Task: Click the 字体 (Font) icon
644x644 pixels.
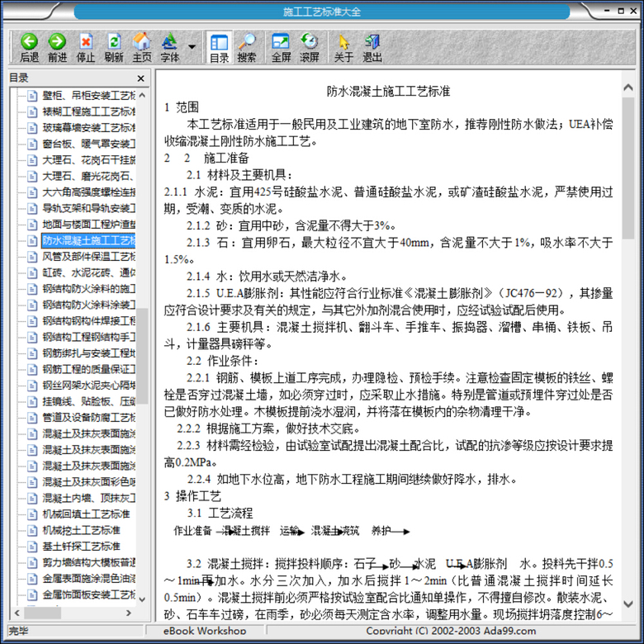Action: (169, 48)
